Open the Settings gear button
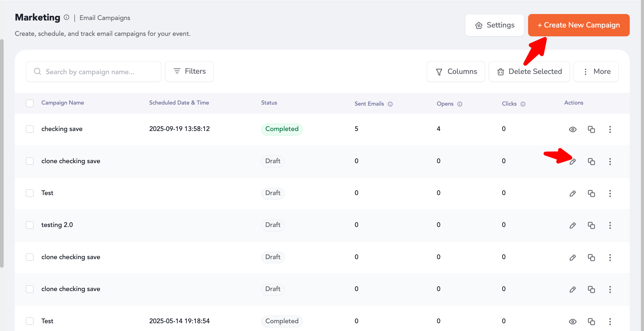 494,25
